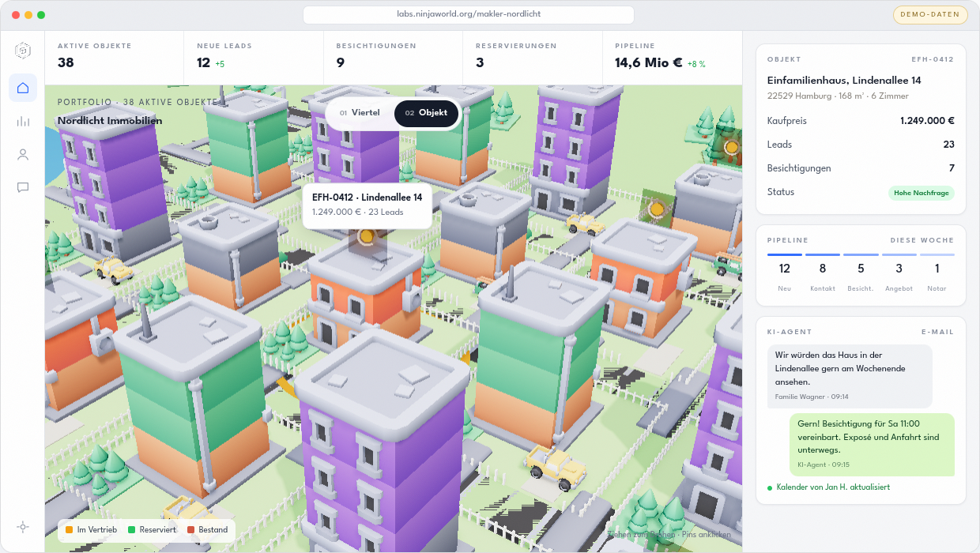Select the orange map pin below the EFH-0412 tooltip
Screen dimensions: 980x553
click(x=366, y=235)
